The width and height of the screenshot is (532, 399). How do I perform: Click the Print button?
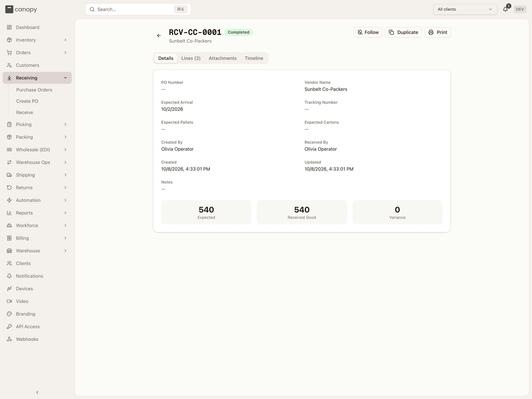(437, 32)
